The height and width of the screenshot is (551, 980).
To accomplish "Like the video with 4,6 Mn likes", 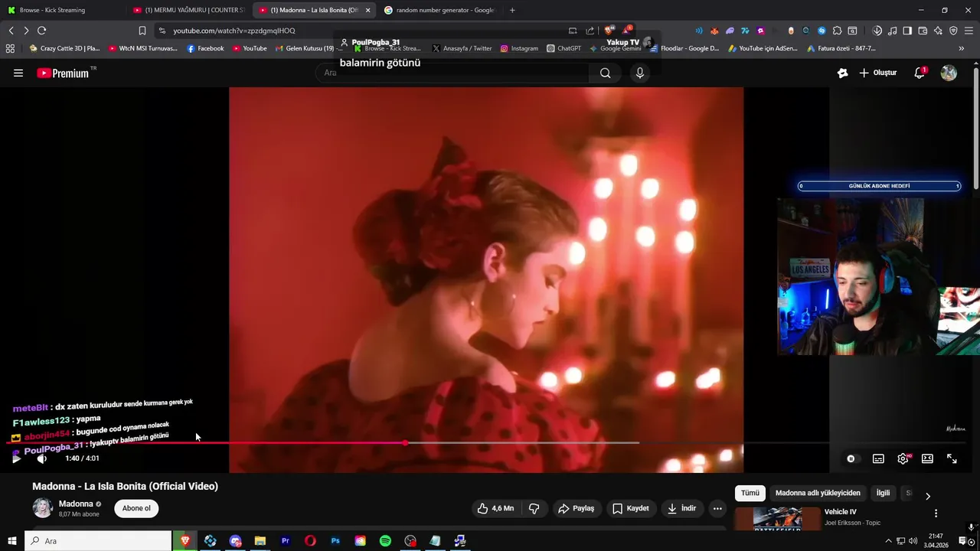I will (495, 508).
